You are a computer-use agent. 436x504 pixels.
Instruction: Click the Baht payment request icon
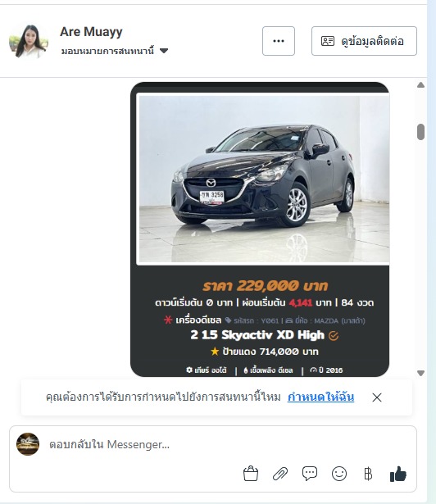(368, 474)
